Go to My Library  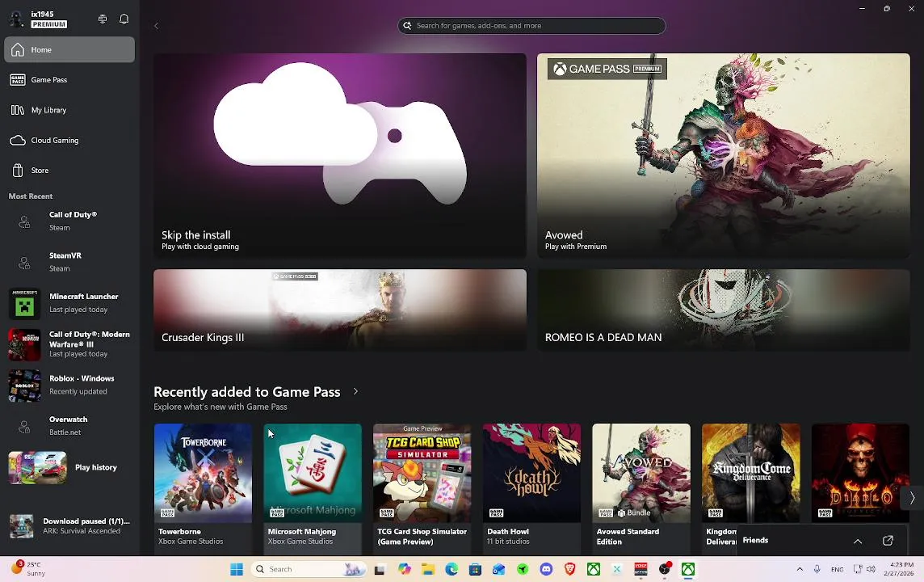coord(69,110)
